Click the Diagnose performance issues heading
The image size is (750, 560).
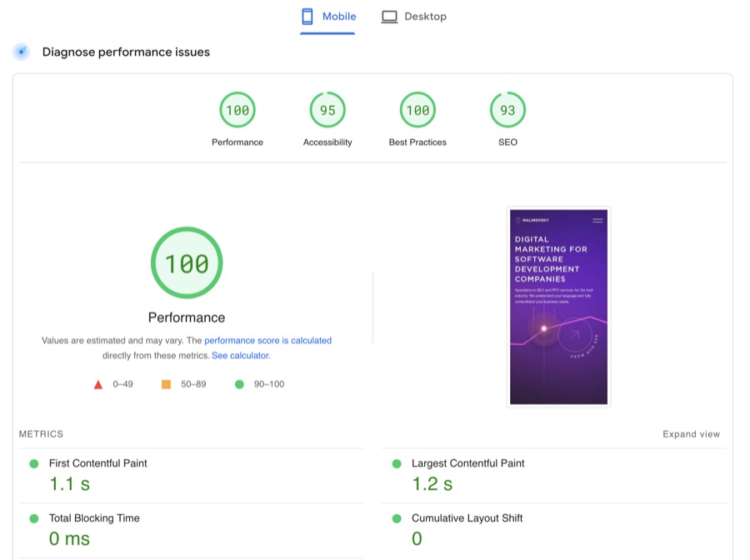click(127, 52)
